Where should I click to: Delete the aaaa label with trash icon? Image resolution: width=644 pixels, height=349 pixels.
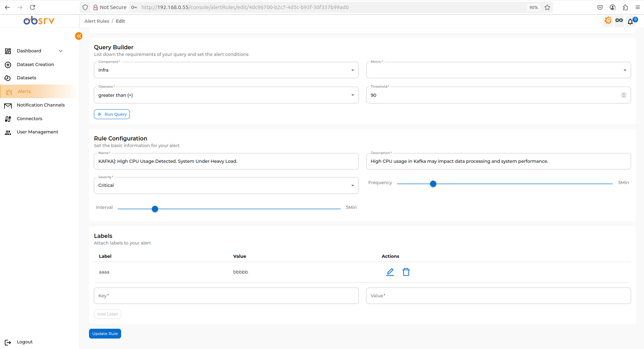click(x=406, y=272)
